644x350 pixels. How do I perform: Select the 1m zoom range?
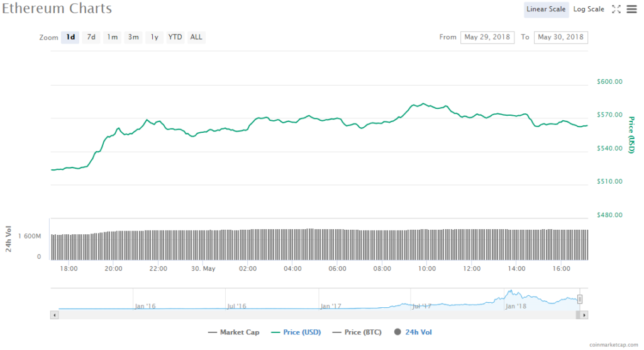tap(112, 37)
